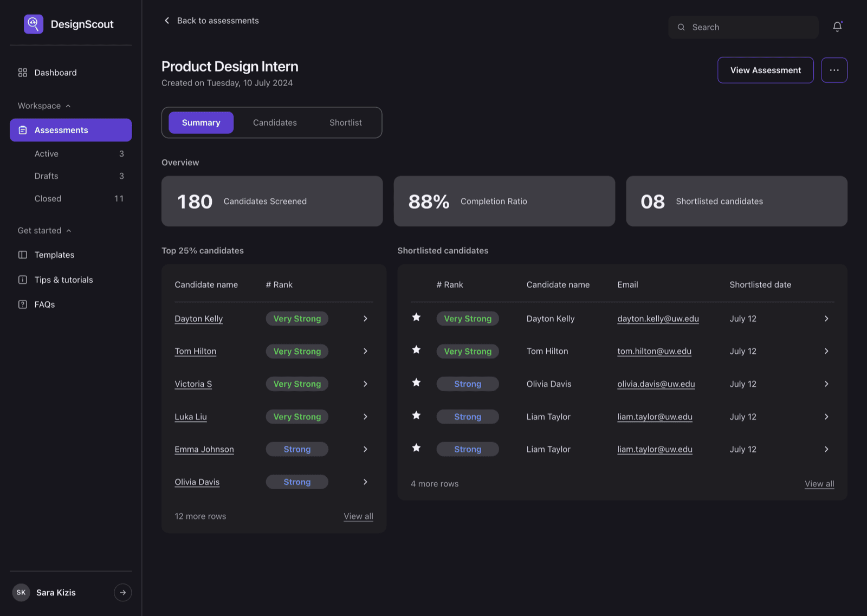Open Dayton Kelly's chevron in Top 25% table
Viewport: 867px width, 616px height.
[365, 319]
